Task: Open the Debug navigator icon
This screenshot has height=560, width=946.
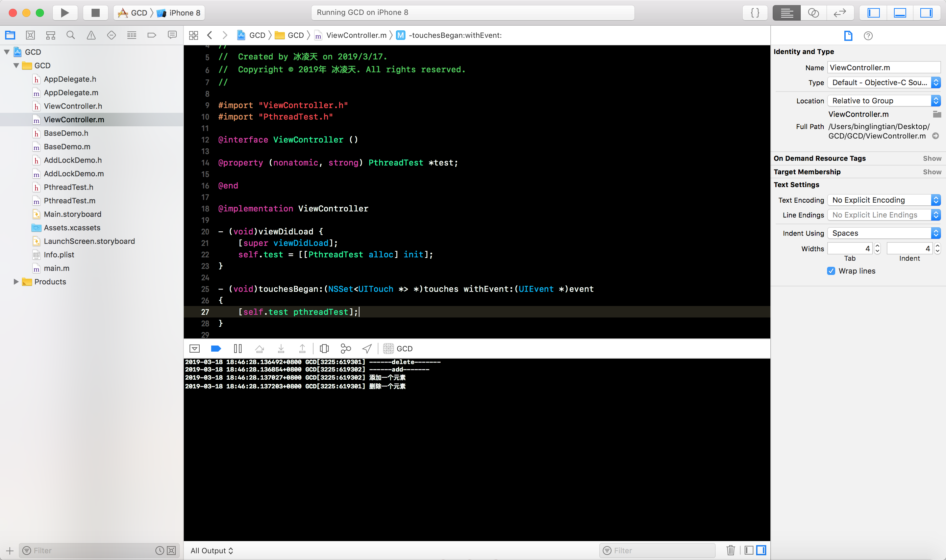Action: (132, 35)
